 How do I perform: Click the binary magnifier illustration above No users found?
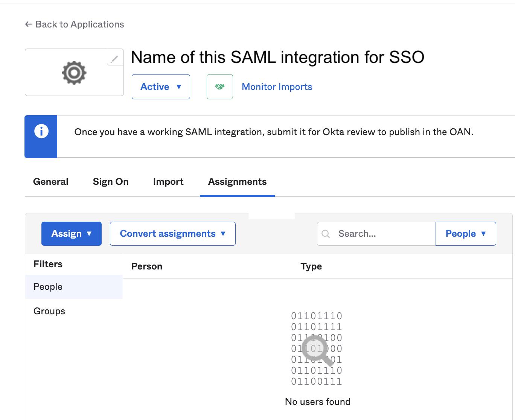click(317, 349)
